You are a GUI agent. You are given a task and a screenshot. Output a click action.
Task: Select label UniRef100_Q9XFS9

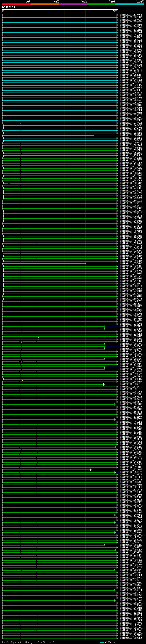tap(131, 63)
